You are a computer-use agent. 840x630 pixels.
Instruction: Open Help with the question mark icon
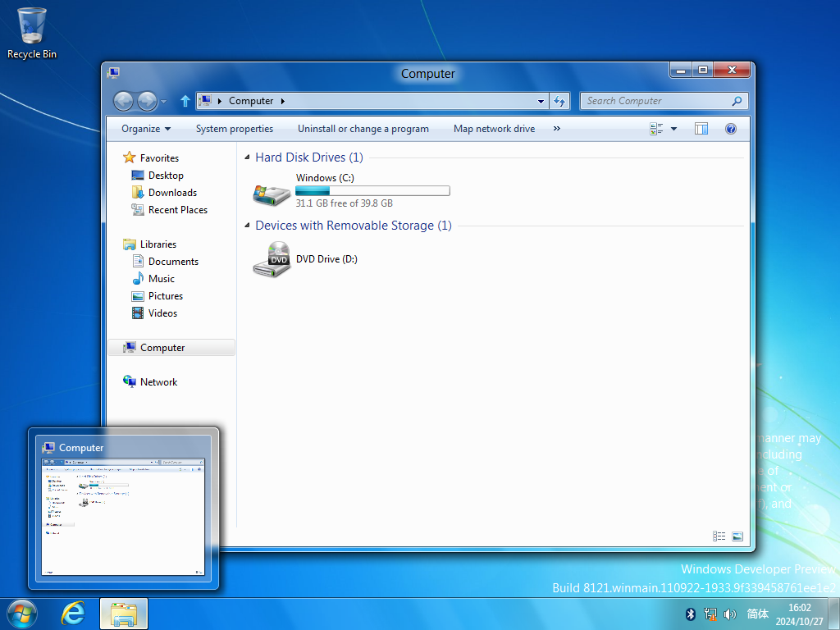[x=731, y=129]
